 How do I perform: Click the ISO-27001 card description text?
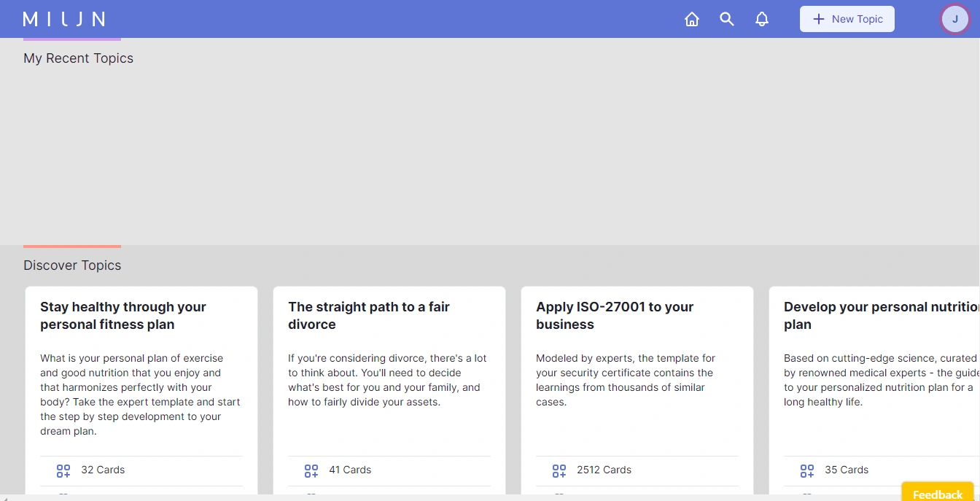point(626,380)
